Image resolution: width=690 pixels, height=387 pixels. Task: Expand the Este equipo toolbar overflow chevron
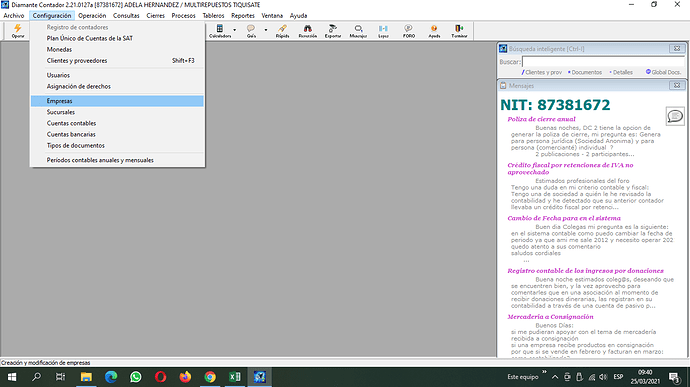[545, 372]
